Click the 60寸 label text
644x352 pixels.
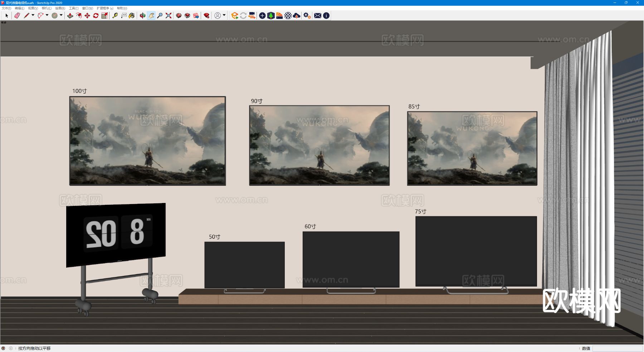310,227
